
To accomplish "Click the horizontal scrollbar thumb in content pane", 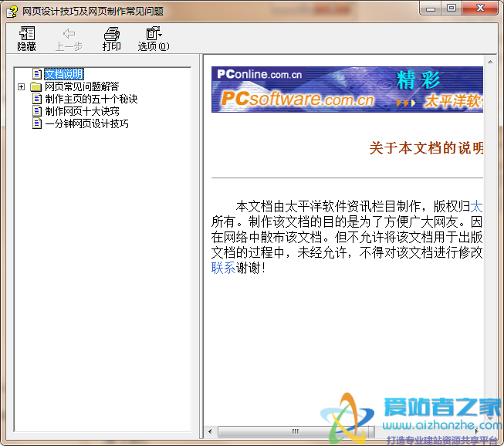I will [x=296, y=431].
